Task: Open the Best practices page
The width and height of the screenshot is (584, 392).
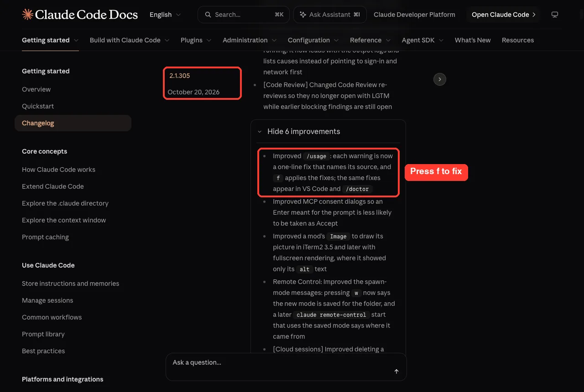Action: pos(43,351)
